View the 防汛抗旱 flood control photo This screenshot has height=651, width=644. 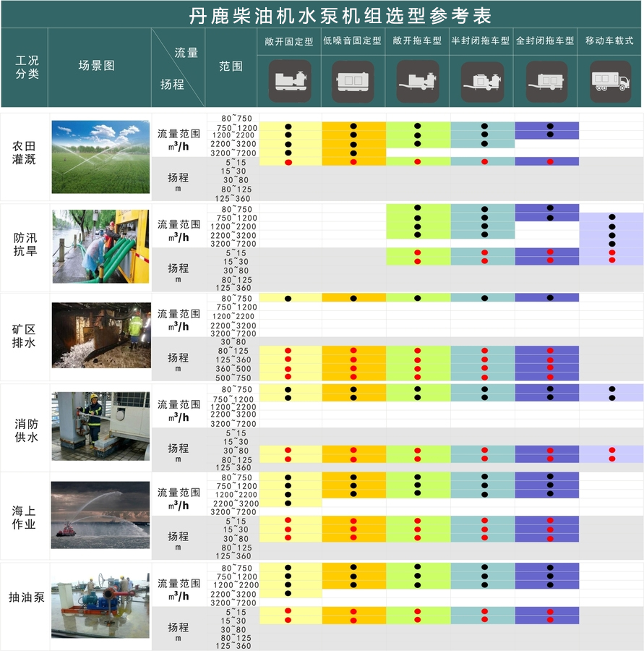[x=100, y=247]
